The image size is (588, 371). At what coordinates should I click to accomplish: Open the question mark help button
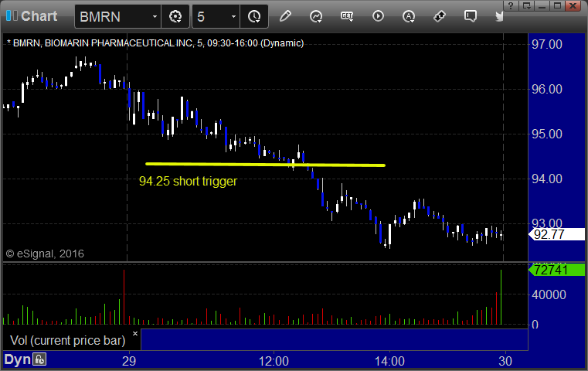click(511, 5)
